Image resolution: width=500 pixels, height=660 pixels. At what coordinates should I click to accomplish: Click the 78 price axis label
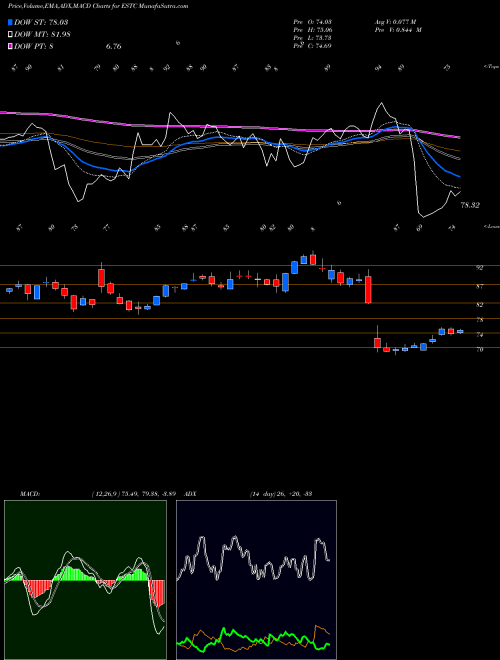(x=479, y=320)
